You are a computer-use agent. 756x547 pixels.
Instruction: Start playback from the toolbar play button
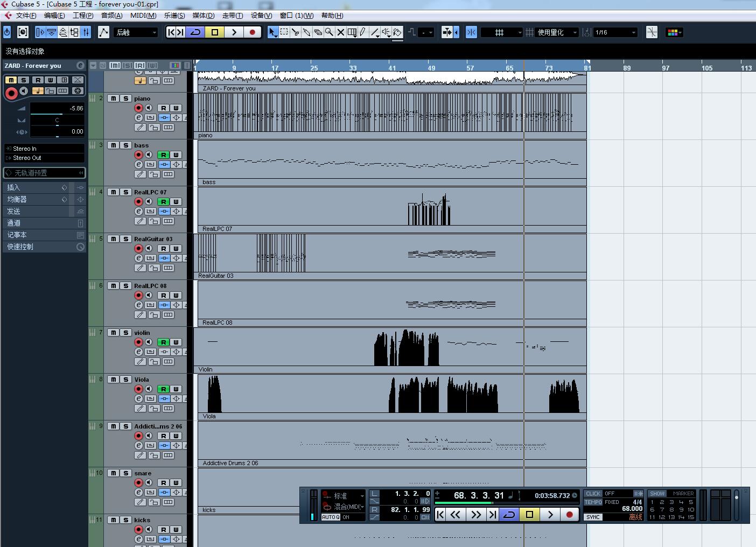coord(234,32)
